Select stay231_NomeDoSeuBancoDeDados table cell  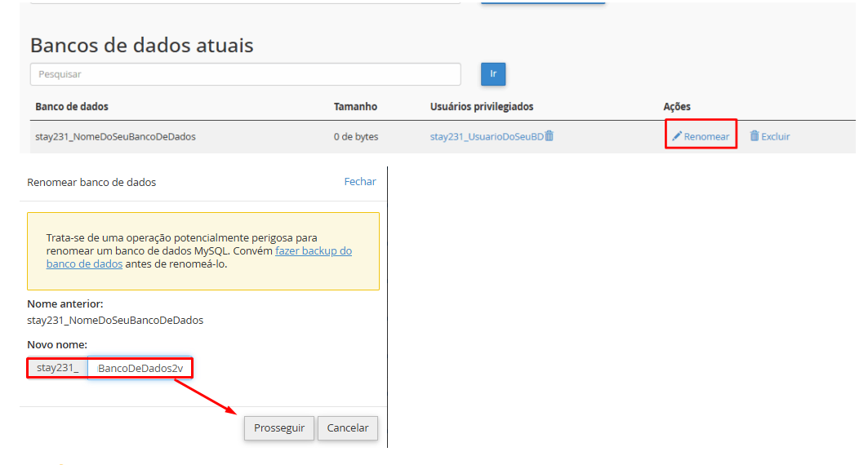[116, 136]
